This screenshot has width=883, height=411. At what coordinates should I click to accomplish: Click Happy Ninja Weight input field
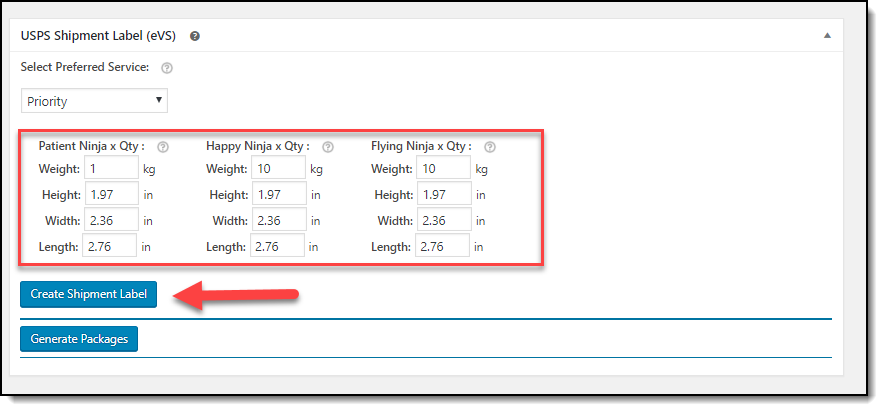click(279, 168)
